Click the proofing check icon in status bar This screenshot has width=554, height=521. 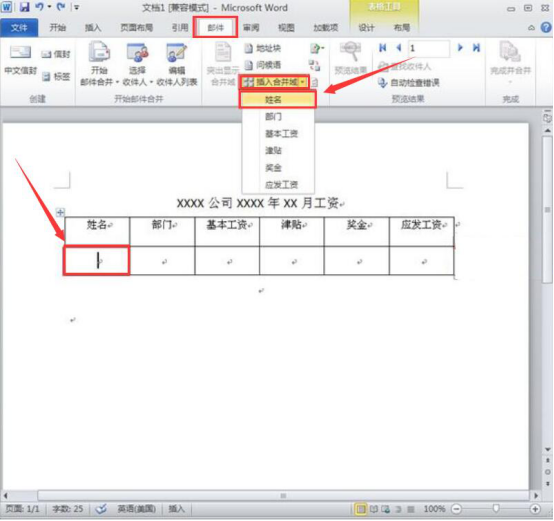point(101,509)
